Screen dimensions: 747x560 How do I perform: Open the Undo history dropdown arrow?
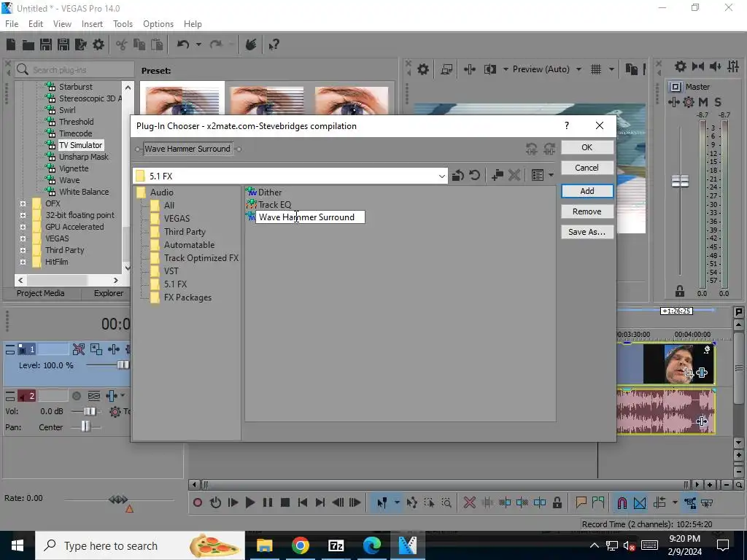tap(198, 44)
